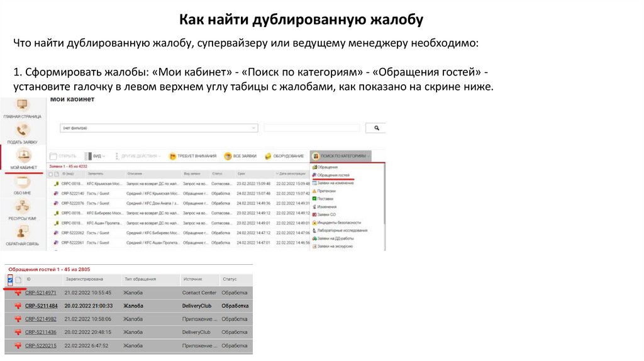Open complaint link CRP-5220215

pos(41,346)
